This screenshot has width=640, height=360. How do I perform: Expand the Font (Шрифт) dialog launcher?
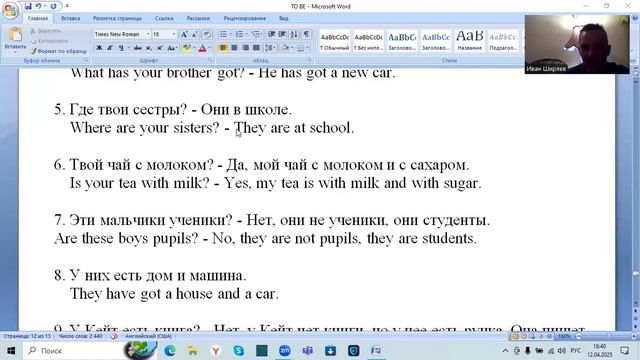211,60
